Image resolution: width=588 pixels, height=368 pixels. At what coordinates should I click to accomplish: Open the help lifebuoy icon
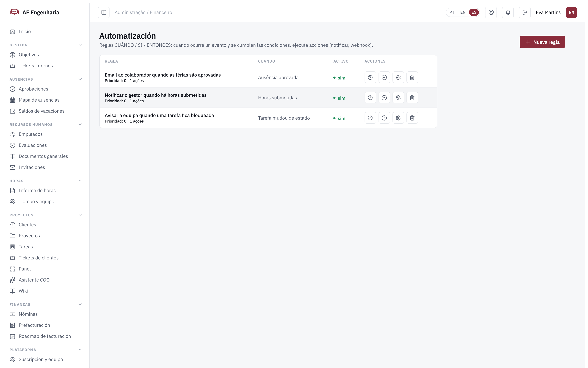point(491,12)
